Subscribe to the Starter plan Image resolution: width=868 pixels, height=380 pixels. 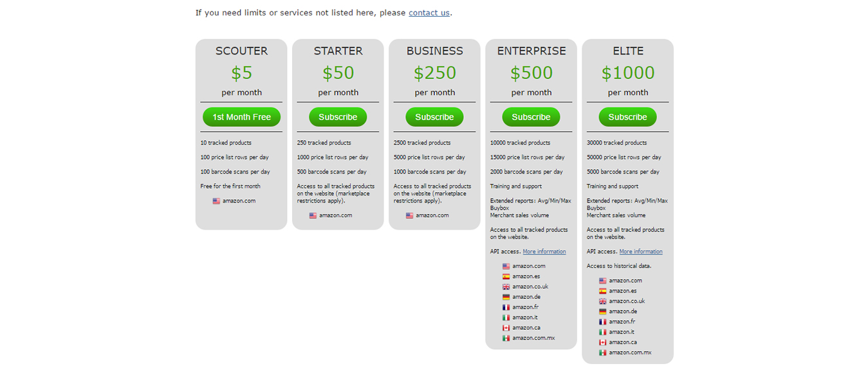(x=338, y=117)
